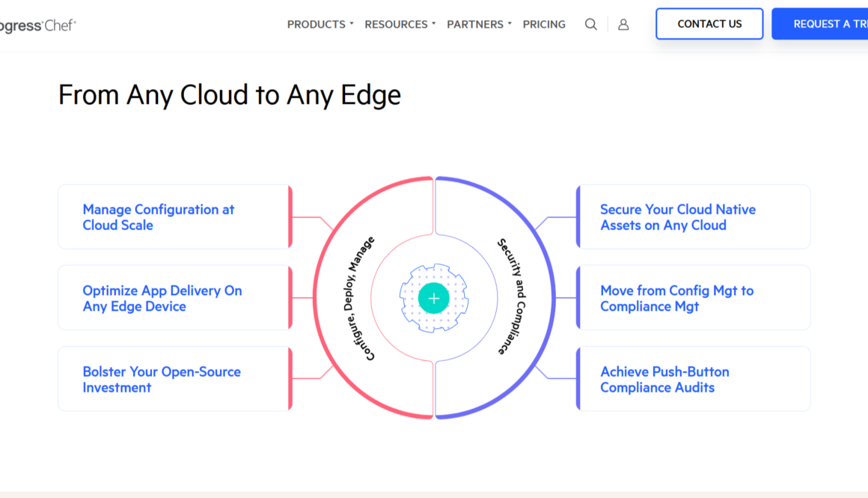Open the user account icon
868x498 pixels.
[x=623, y=24]
